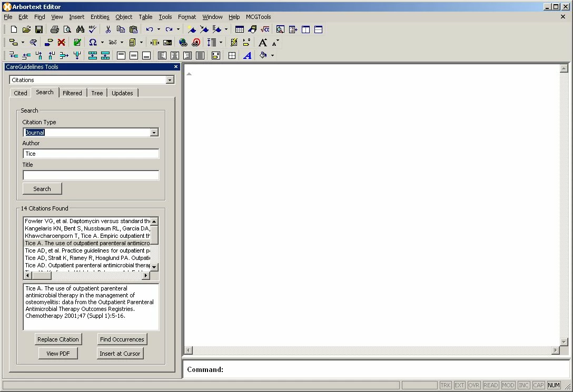Open dropdown arrow beside the Omega symbol icon

coord(102,42)
